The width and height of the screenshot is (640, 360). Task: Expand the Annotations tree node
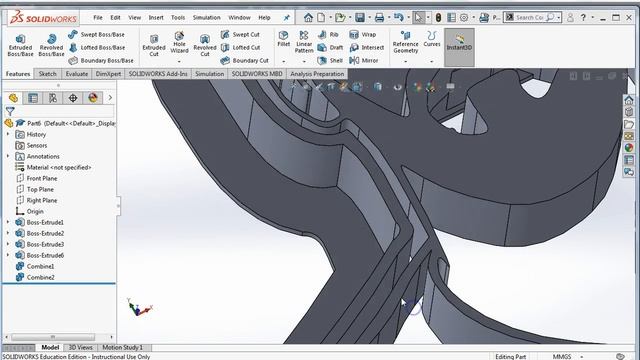click(8, 156)
